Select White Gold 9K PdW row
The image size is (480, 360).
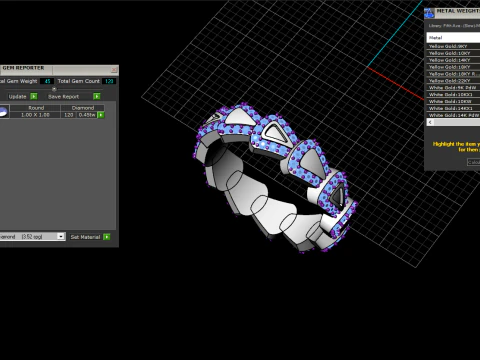453,88
